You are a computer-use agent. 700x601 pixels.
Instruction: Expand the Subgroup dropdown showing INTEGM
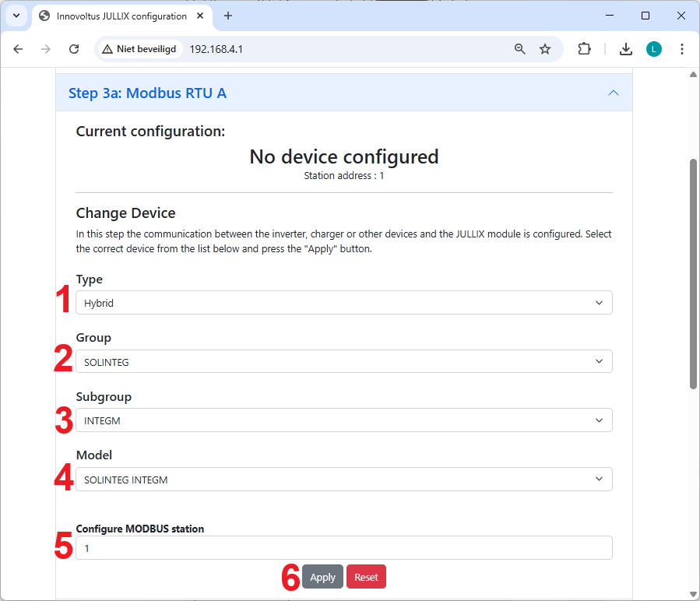point(343,420)
